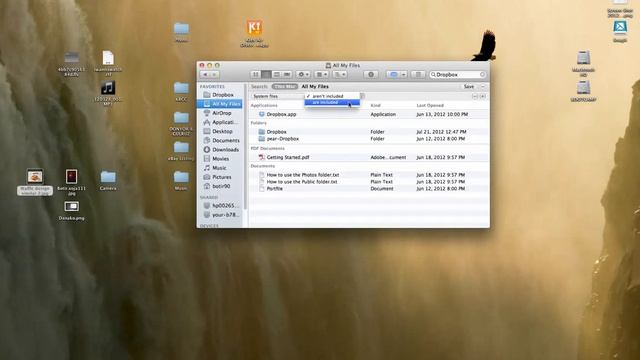The height and width of the screenshot is (360, 640).
Task: Sort results by Kind column
Action: [x=376, y=105]
